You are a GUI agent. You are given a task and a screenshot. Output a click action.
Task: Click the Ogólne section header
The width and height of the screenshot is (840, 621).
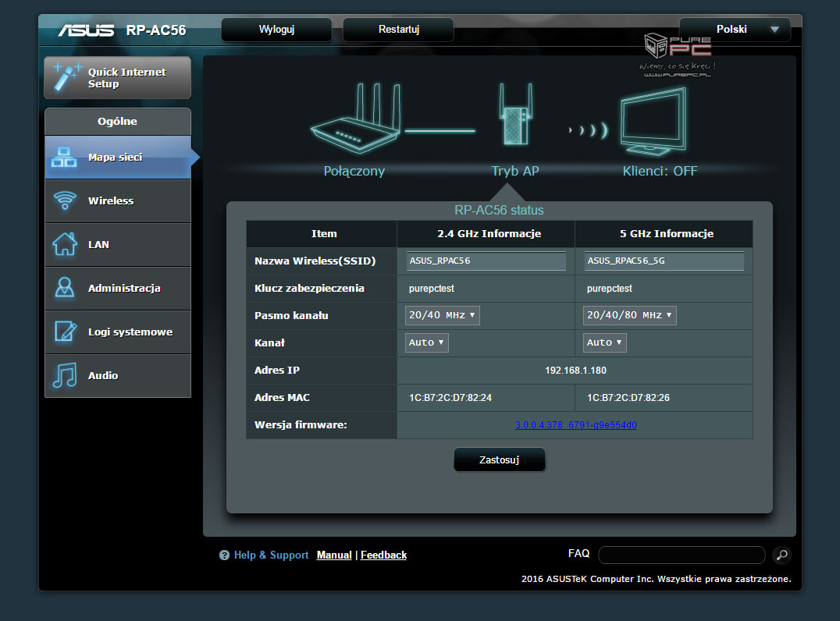[x=118, y=122]
